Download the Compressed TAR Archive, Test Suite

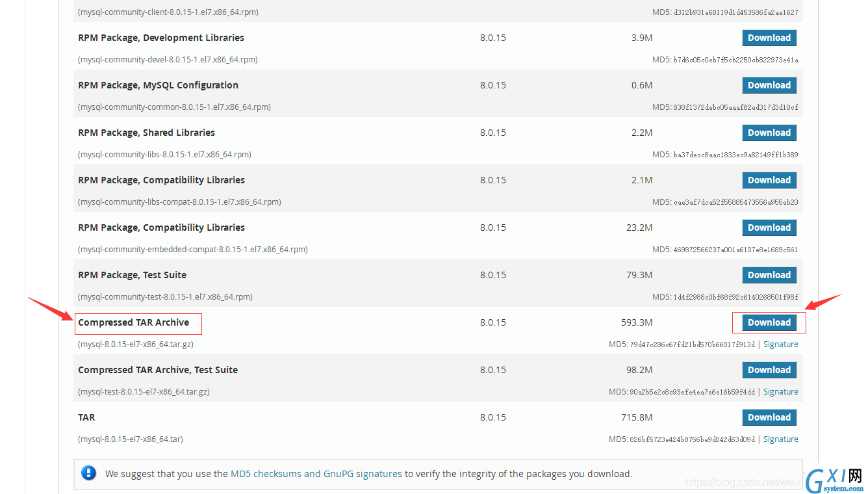click(x=769, y=370)
